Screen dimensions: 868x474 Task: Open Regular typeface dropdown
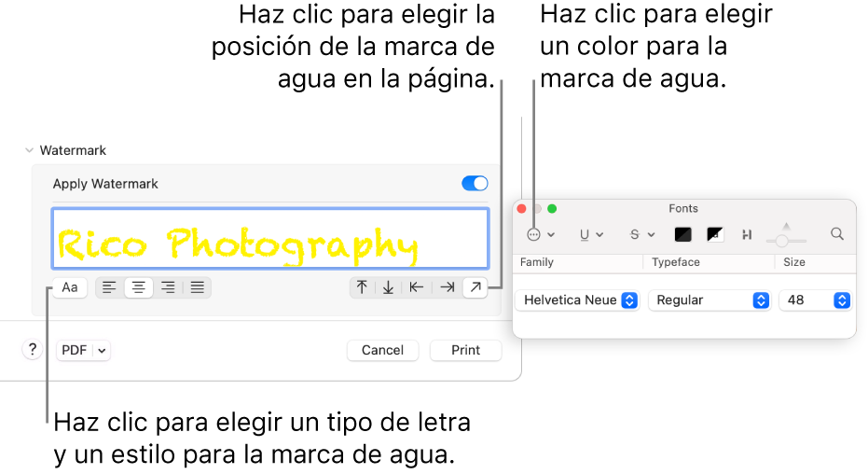pyautogui.click(x=710, y=300)
